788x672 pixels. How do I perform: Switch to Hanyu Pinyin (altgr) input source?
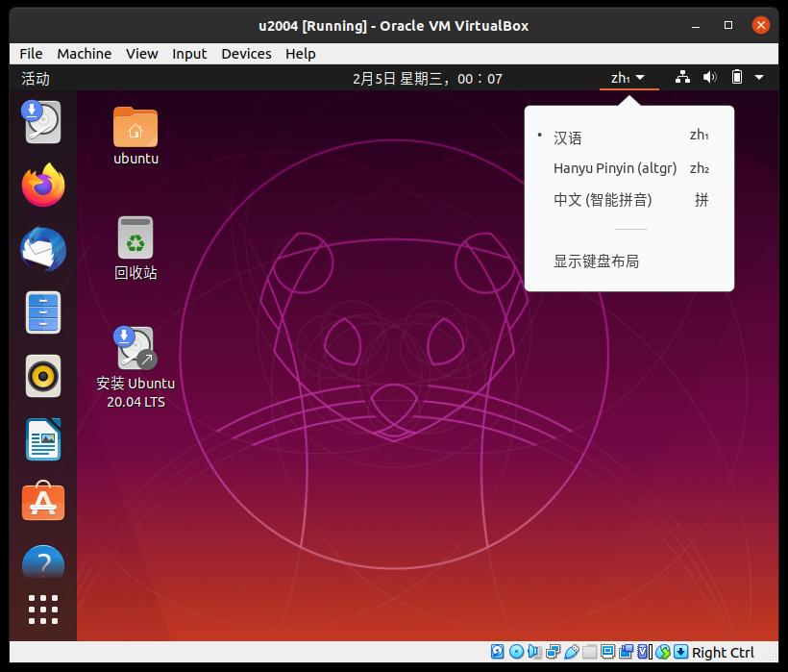[629, 168]
